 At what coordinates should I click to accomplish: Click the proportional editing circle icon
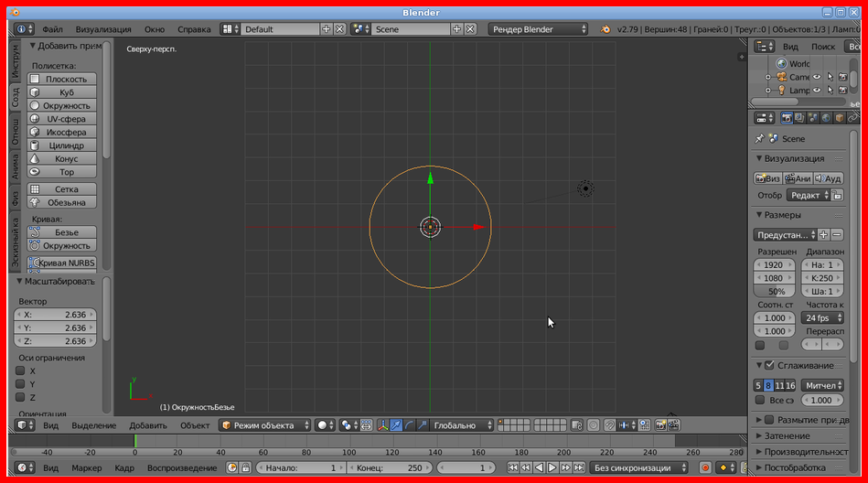(593, 425)
